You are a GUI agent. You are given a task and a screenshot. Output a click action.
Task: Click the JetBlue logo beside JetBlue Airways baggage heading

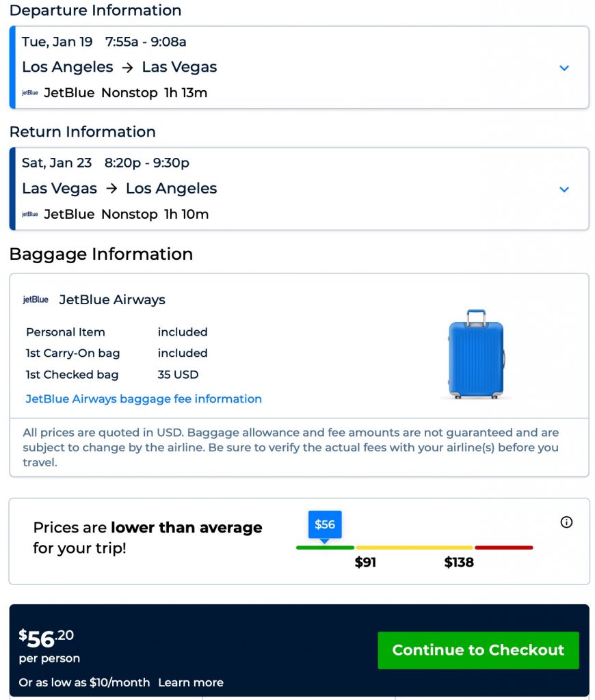(x=36, y=299)
